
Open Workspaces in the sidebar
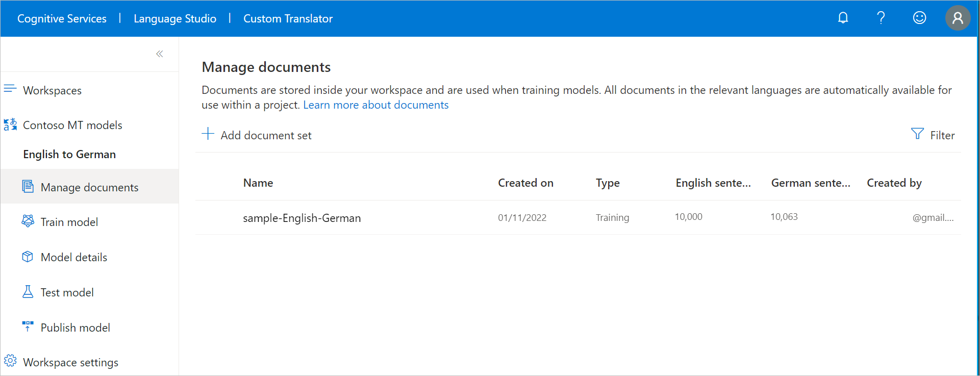click(x=52, y=90)
